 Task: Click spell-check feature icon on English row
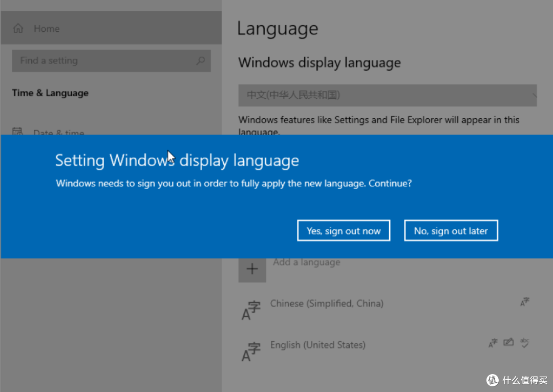pyautogui.click(x=525, y=342)
